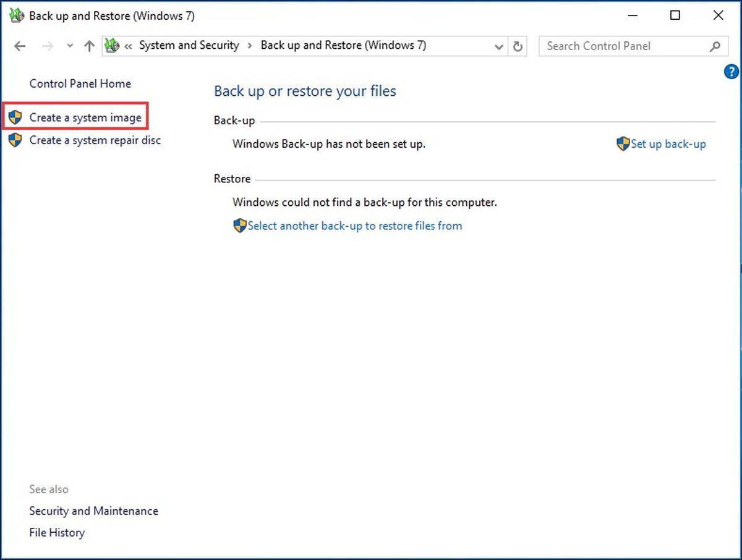The height and width of the screenshot is (560, 742).
Task: Click the Forward navigation arrow
Action: 48,46
